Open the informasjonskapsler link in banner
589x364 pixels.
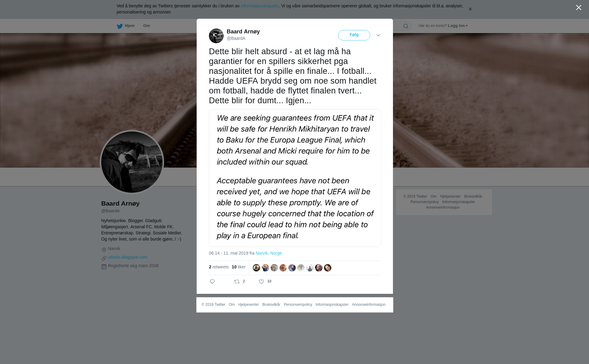coord(260,6)
